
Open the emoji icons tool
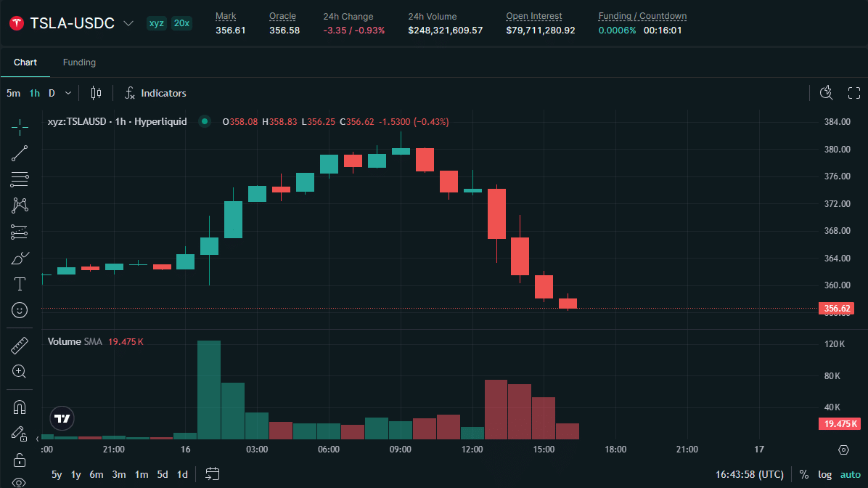coord(20,310)
